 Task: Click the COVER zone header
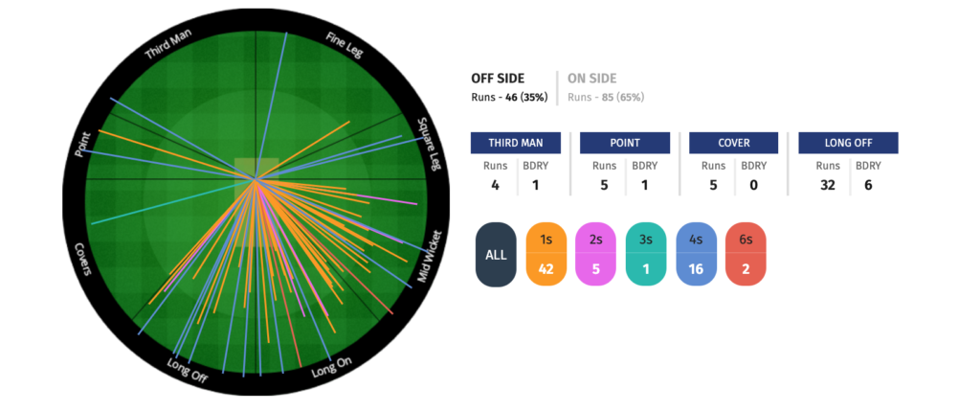[x=734, y=143]
